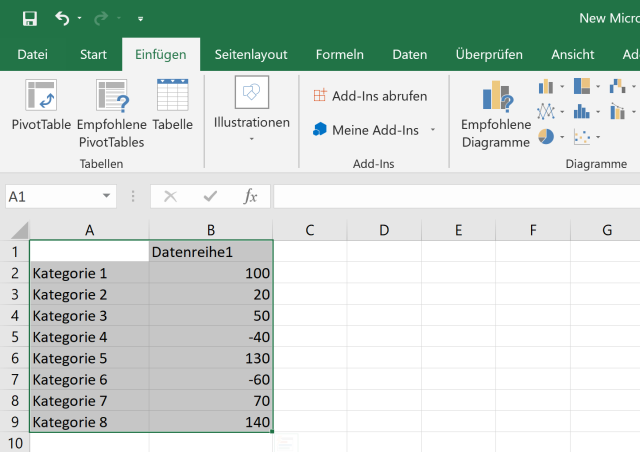Click Add-Ins abrufen
The width and height of the screenshot is (640, 452).
370,96
